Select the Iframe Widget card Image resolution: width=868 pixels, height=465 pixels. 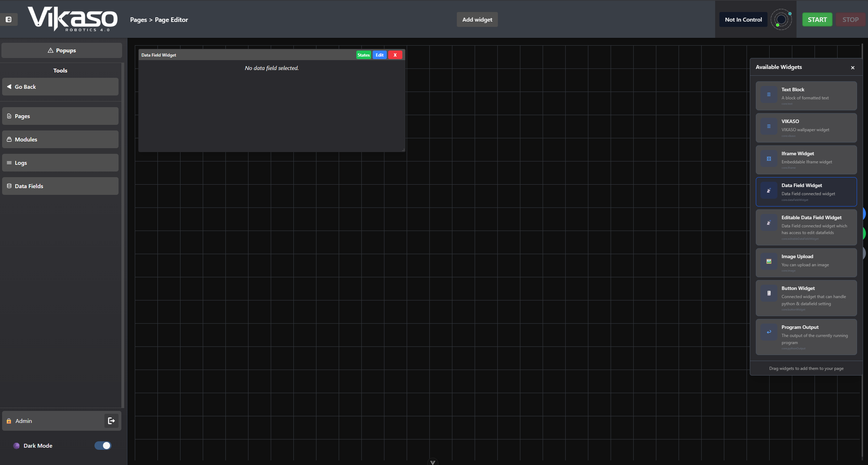click(806, 160)
